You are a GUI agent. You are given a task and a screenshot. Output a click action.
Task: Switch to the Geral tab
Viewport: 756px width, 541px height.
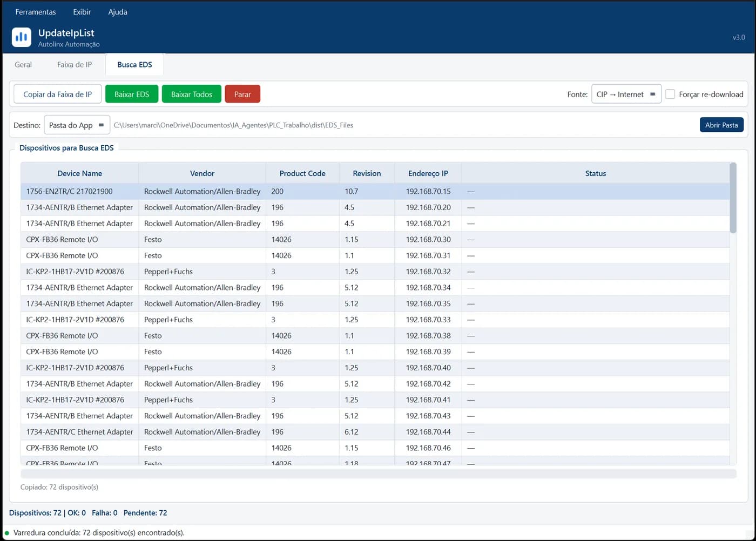23,64
